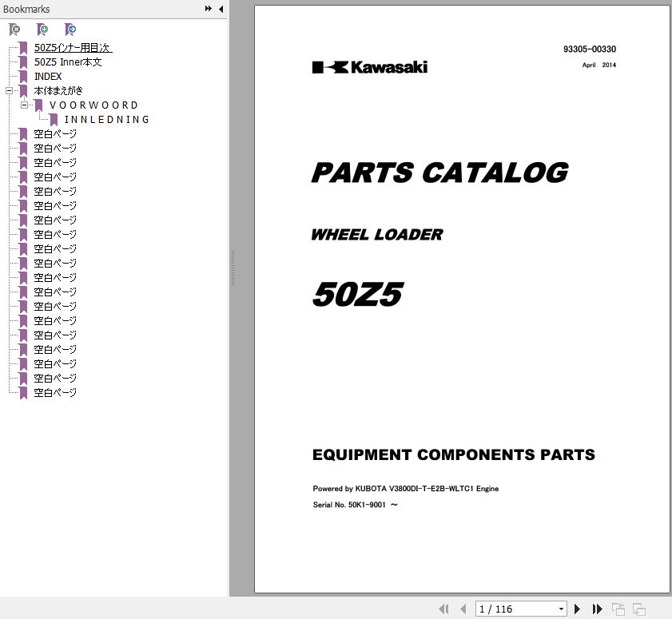Click the 50Z5 model number on the page
Viewport: 672px width, 619px height.
[x=358, y=294]
